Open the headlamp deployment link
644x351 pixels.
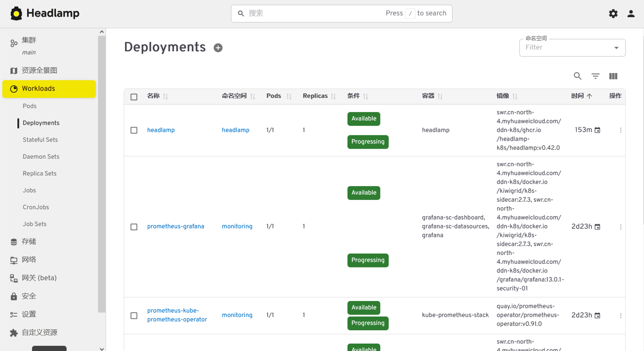point(161,130)
